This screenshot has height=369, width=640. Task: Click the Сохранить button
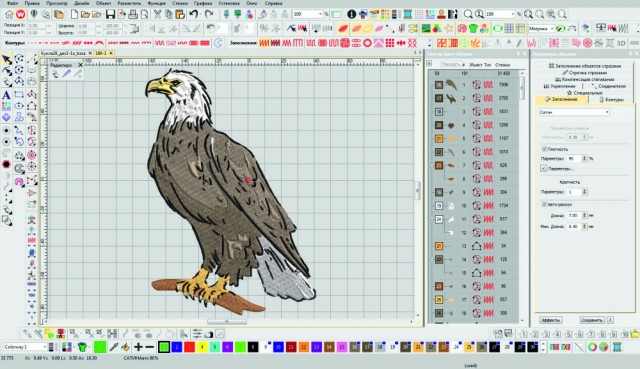pos(591,320)
